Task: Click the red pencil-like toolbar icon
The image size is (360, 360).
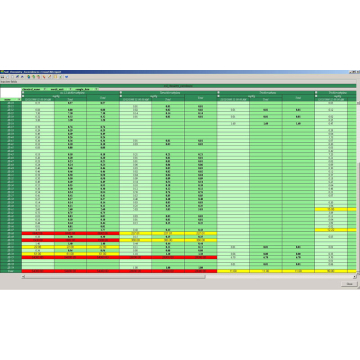Action: click(x=44, y=77)
